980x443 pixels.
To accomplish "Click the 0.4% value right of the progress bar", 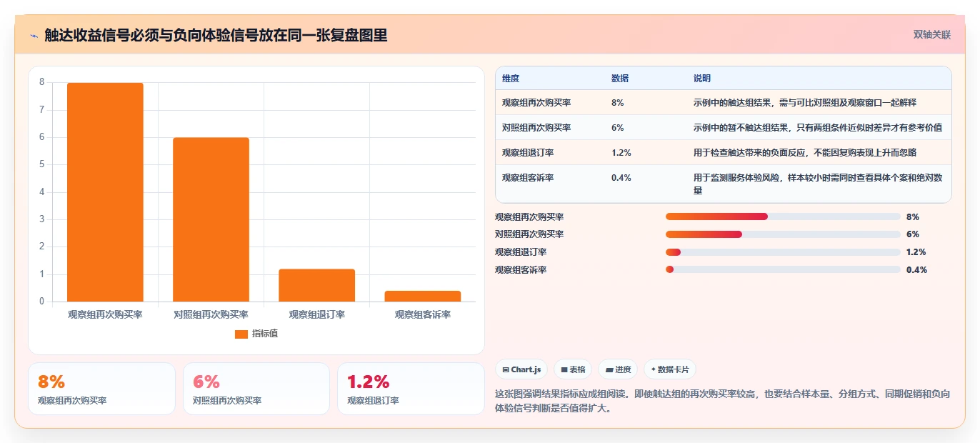I will (x=916, y=270).
